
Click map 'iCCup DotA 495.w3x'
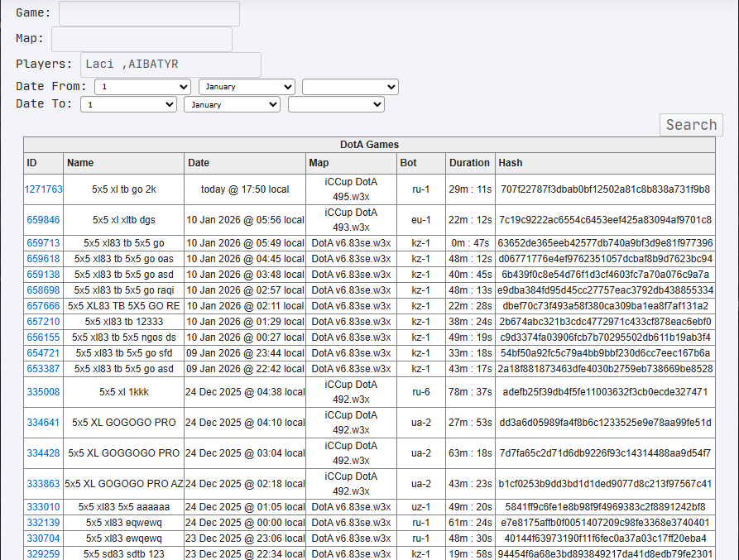click(x=351, y=189)
